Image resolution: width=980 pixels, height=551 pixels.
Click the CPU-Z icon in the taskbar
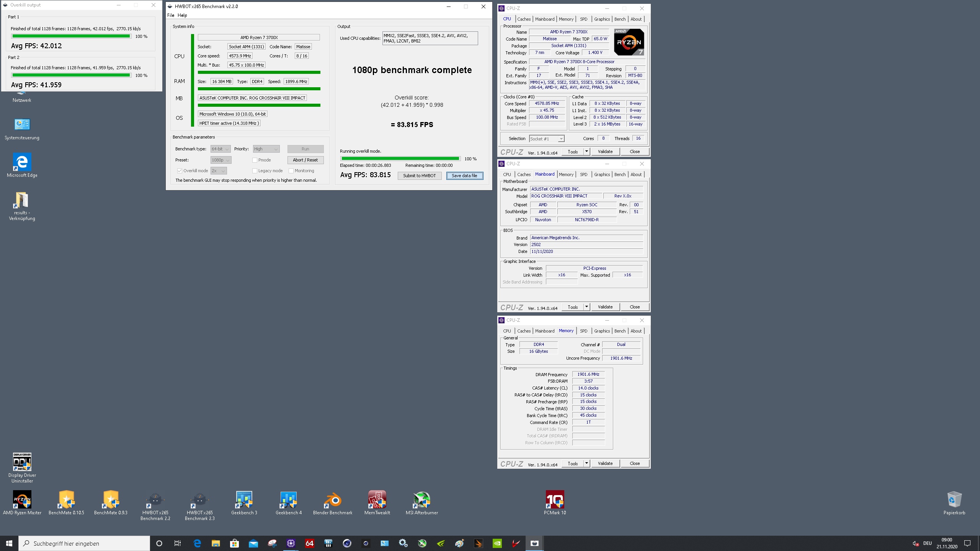[291, 543]
